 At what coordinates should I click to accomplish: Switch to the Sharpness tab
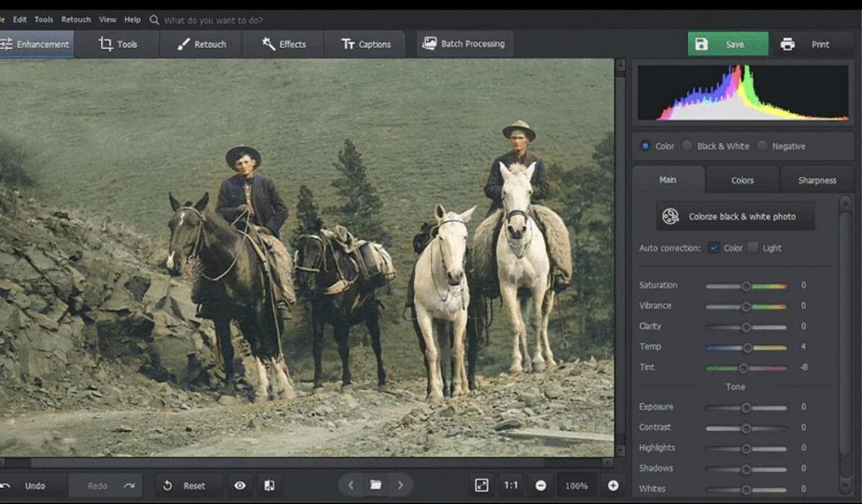[x=817, y=180]
